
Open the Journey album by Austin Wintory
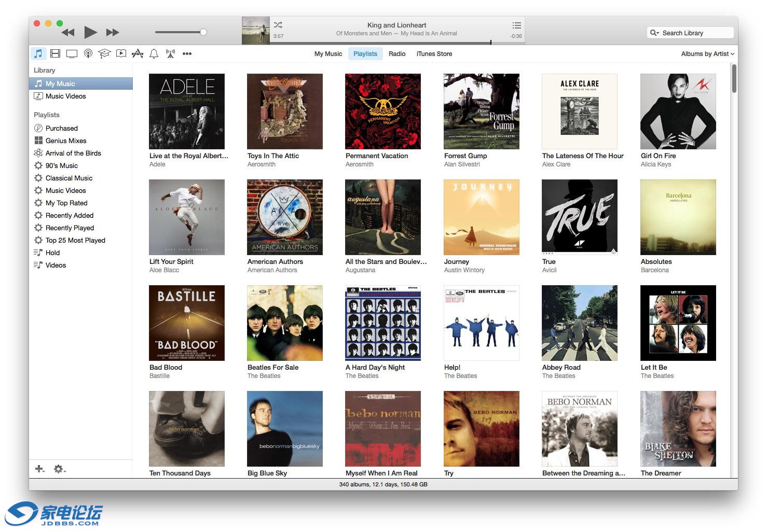(482, 217)
